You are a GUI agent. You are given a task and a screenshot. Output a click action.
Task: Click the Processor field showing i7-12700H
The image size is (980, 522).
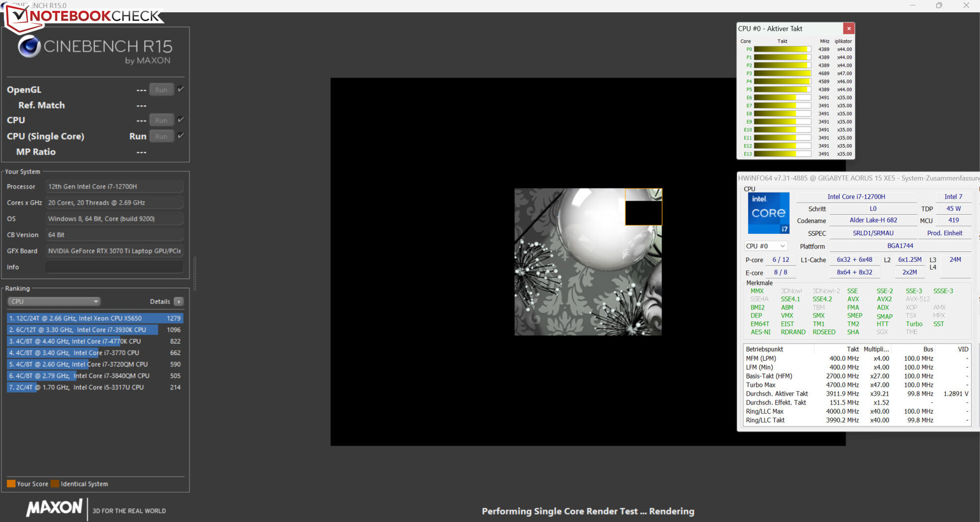coord(114,186)
